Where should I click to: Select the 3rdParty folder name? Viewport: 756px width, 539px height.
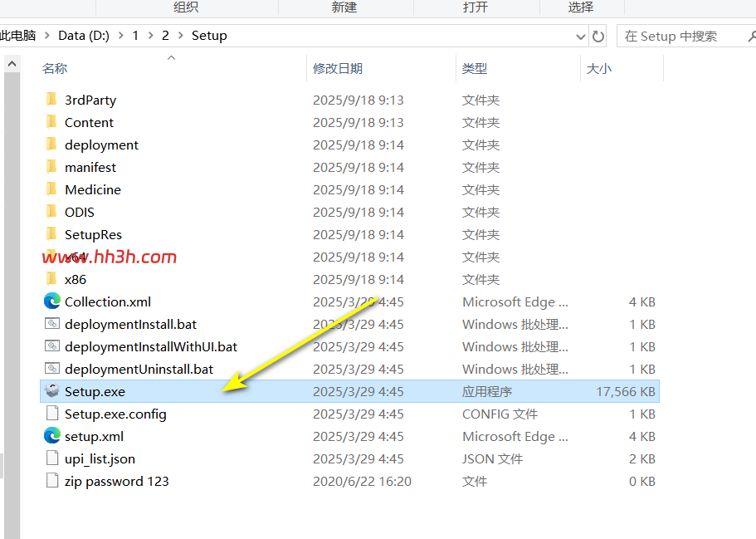tap(90, 100)
